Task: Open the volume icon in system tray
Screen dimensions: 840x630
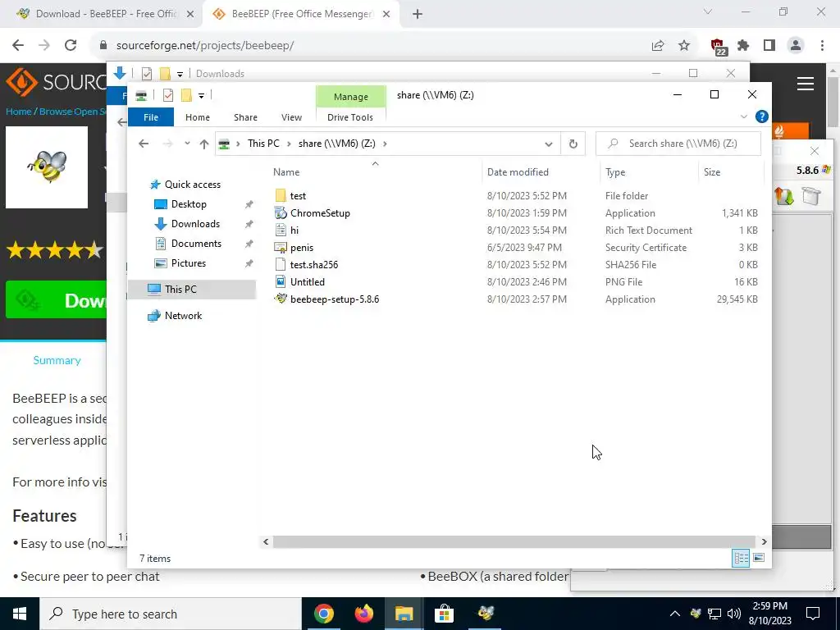Action: [x=734, y=614]
